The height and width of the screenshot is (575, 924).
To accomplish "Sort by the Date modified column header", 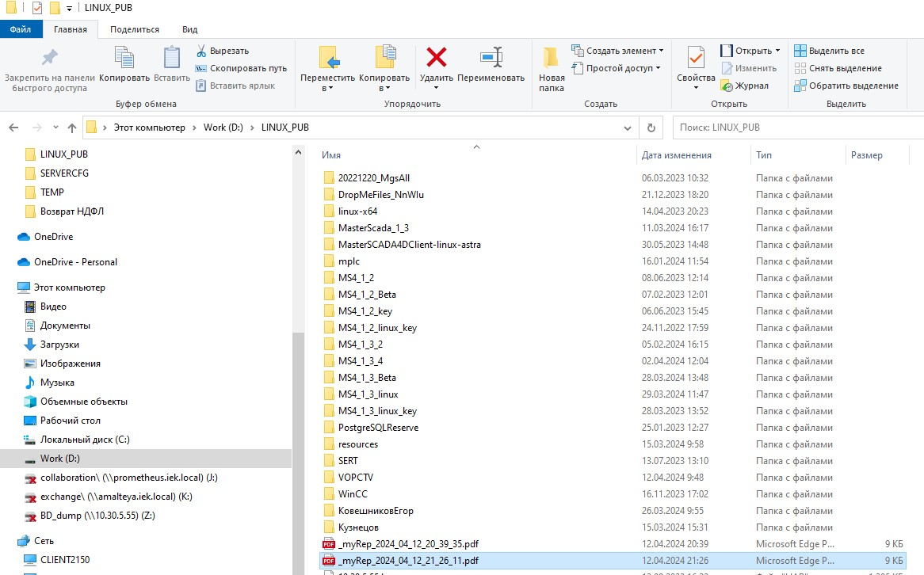I will [677, 155].
